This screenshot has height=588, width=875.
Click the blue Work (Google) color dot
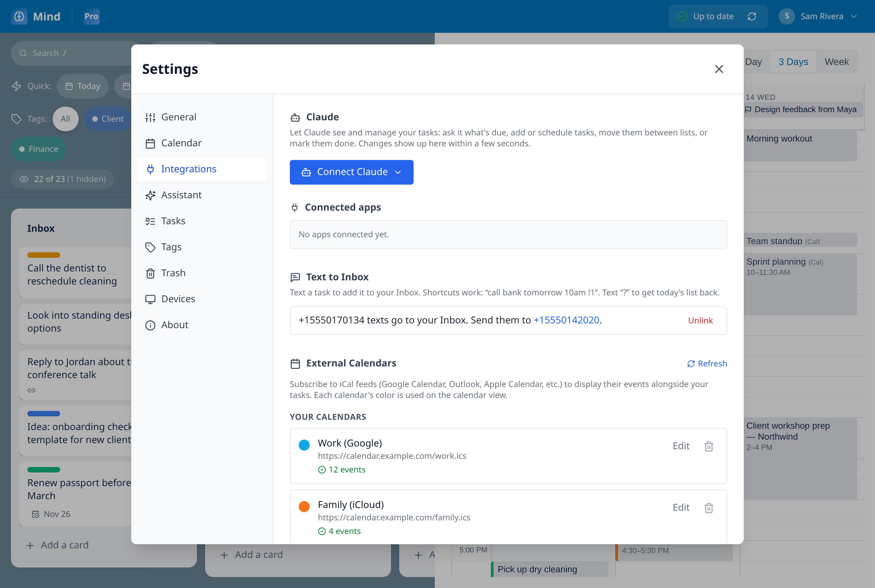point(304,445)
